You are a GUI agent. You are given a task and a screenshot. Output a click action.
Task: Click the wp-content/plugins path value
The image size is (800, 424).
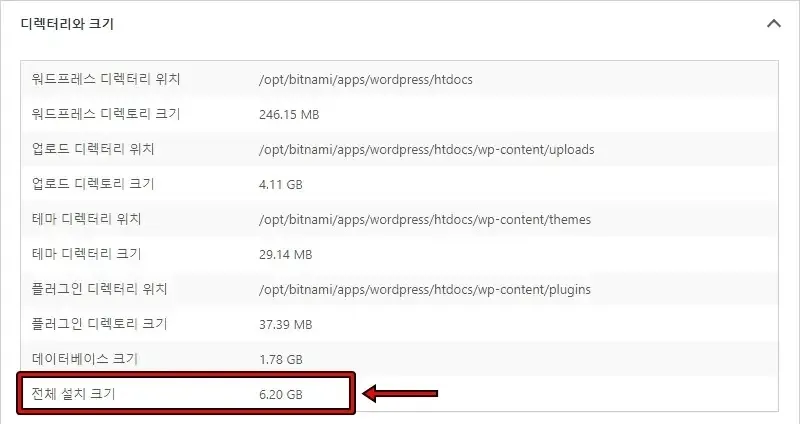tap(424, 289)
